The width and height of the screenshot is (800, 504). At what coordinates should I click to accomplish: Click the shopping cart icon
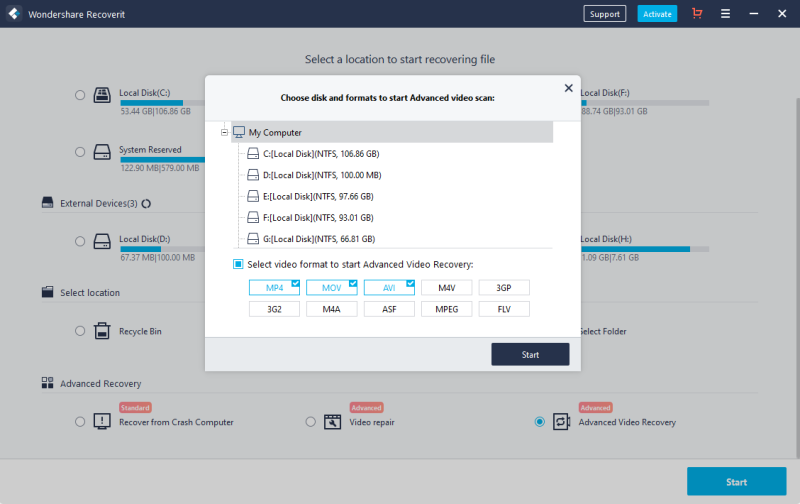tap(697, 14)
